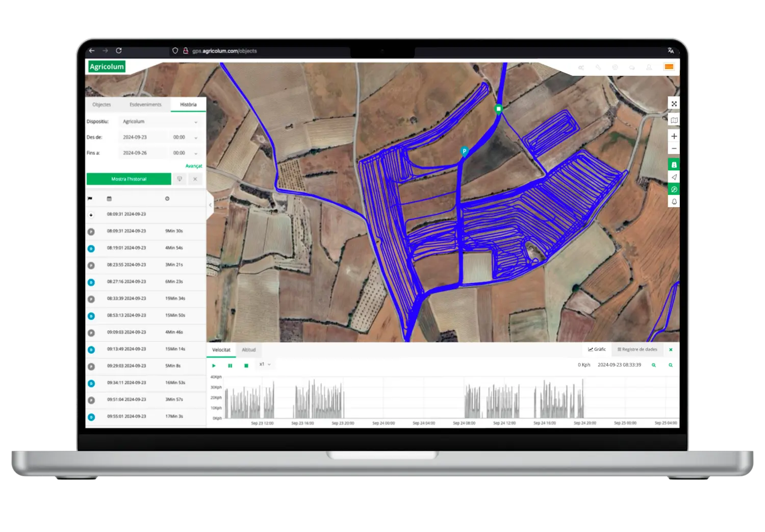The image size is (765, 532).
Task: Switch to the Objectes tab
Action: (101, 105)
